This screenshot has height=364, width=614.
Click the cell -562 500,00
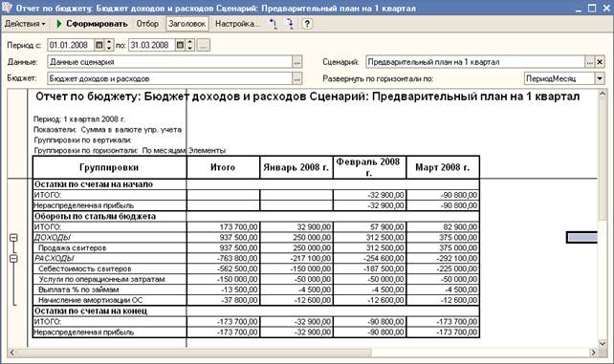(x=223, y=269)
